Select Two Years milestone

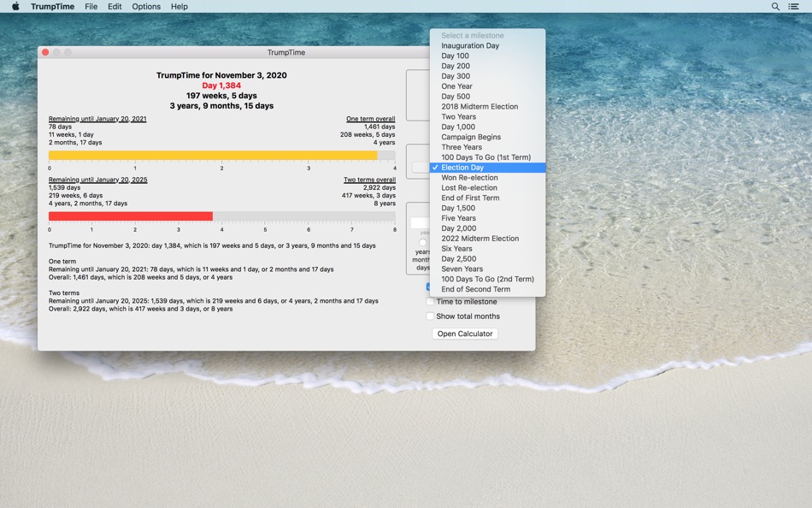[487, 116]
